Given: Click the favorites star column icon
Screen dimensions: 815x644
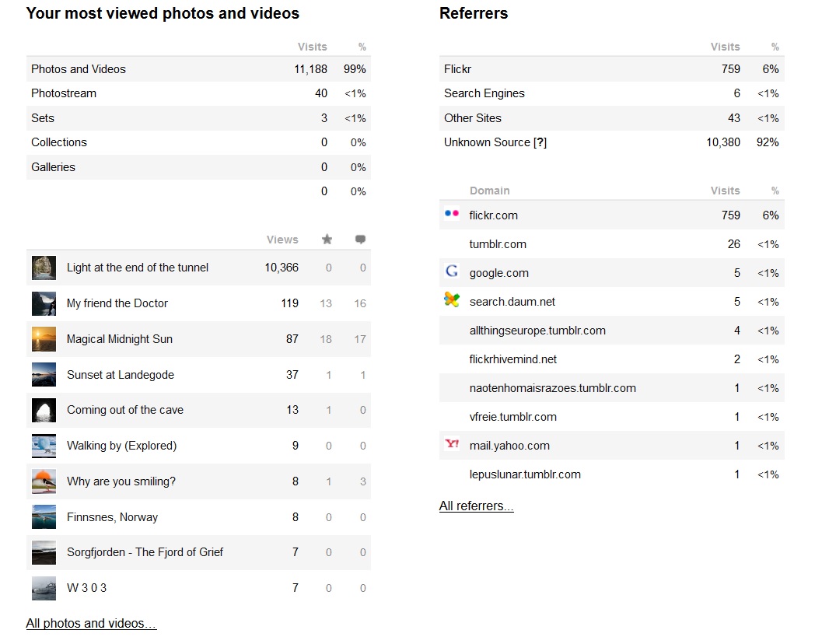Looking at the screenshot, I should coord(327,239).
